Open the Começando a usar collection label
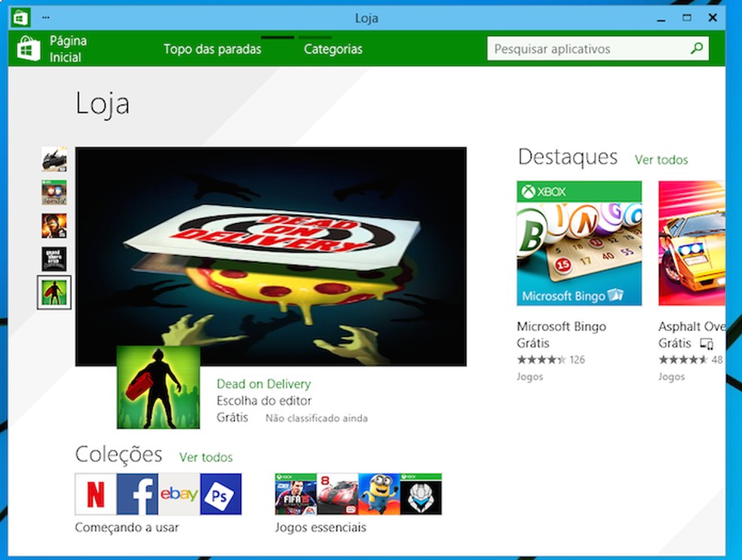This screenshot has width=742, height=560. point(127,528)
